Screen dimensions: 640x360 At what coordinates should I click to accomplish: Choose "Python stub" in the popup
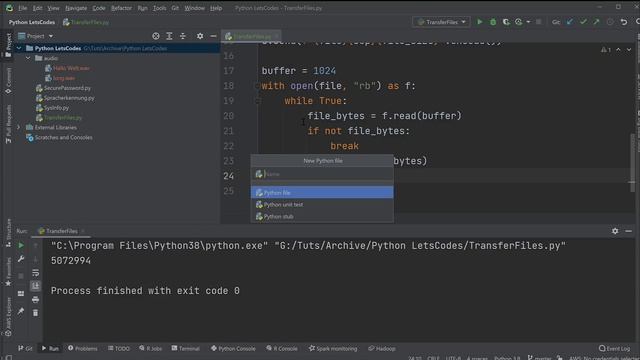[x=322, y=216]
